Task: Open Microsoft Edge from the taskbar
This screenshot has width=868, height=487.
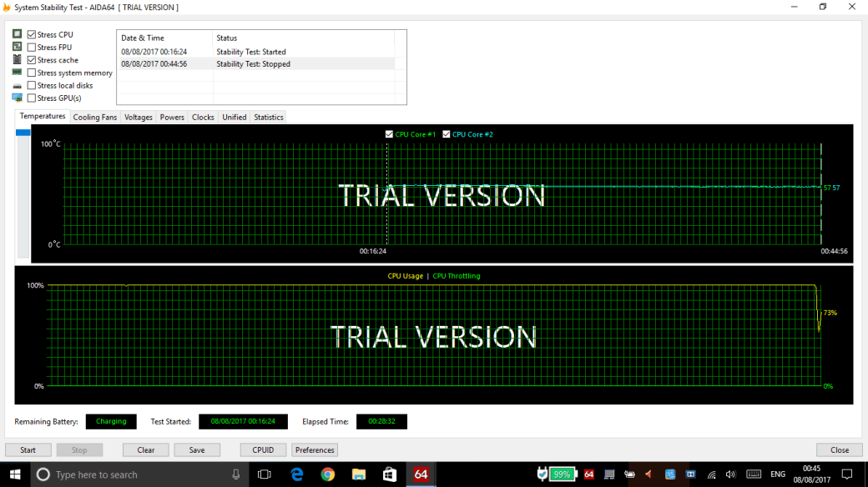Action: [x=296, y=474]
